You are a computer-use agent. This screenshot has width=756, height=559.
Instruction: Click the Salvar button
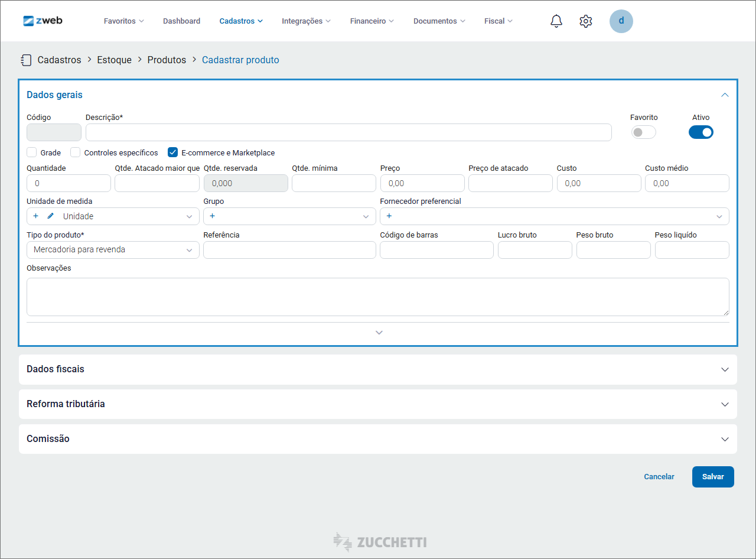pyautogui.click(x=712, y=477)
